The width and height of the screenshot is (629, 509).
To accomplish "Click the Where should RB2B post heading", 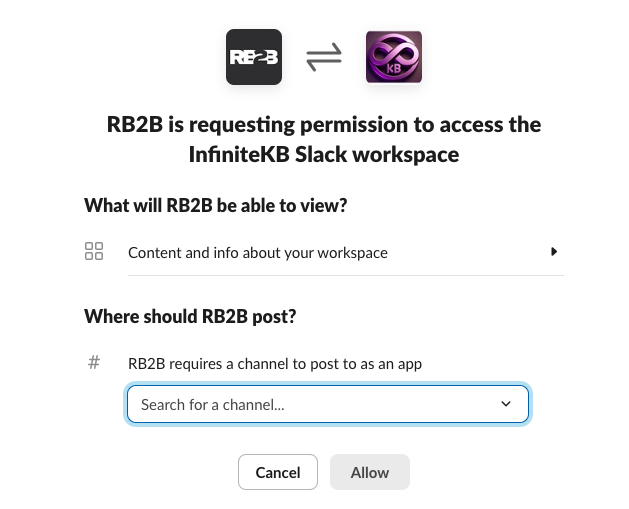I will [x=190, y=316].
